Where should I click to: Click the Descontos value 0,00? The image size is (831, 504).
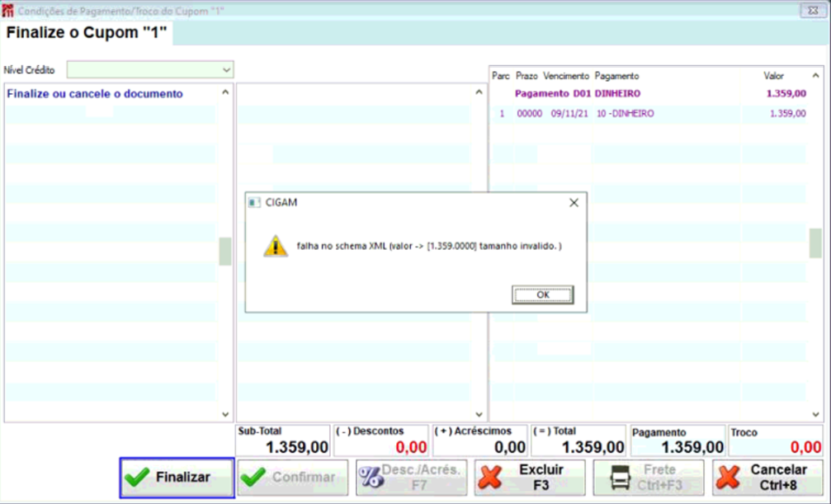point(411,447)
